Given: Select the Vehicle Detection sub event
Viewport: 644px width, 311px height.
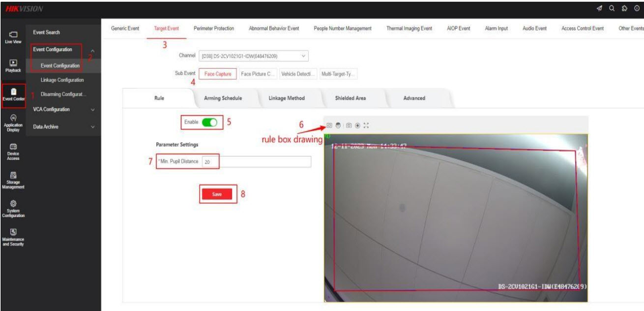Looking at the screenshot, I should pos(298,74).
